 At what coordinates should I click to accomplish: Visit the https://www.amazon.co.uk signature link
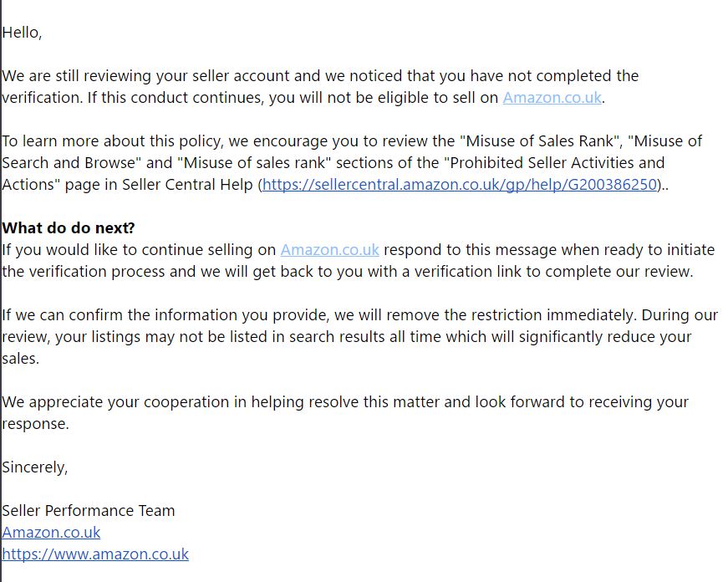(x=95, y=554)
